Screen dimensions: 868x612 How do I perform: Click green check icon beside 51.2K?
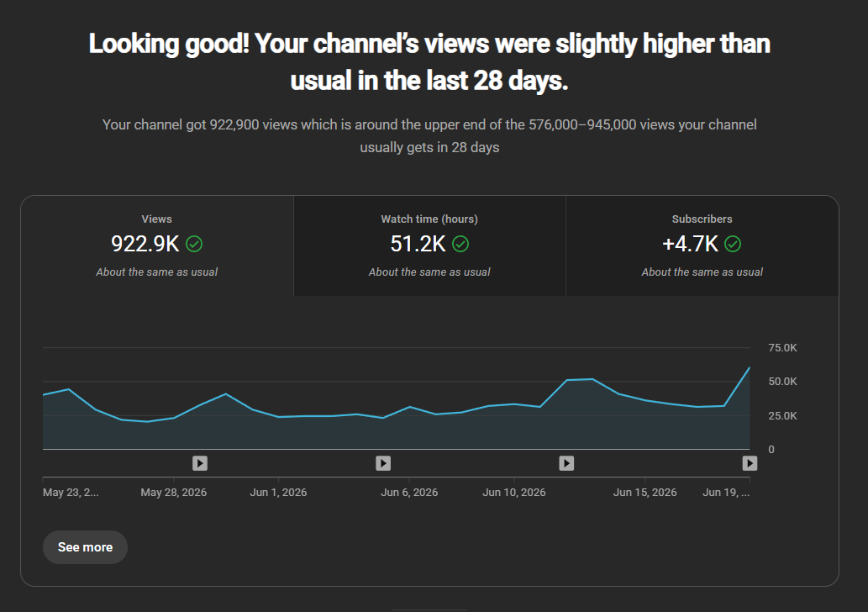(x=460, y=244)
